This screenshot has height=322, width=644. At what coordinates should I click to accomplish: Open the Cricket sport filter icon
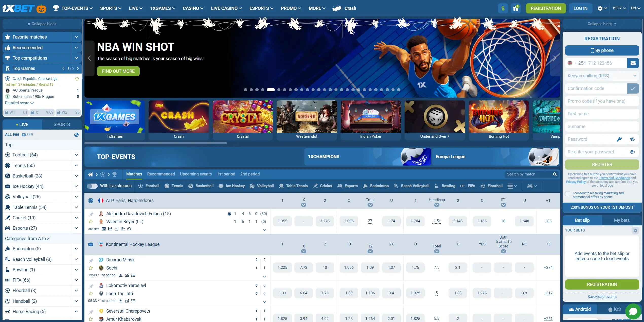click(315, 186)
